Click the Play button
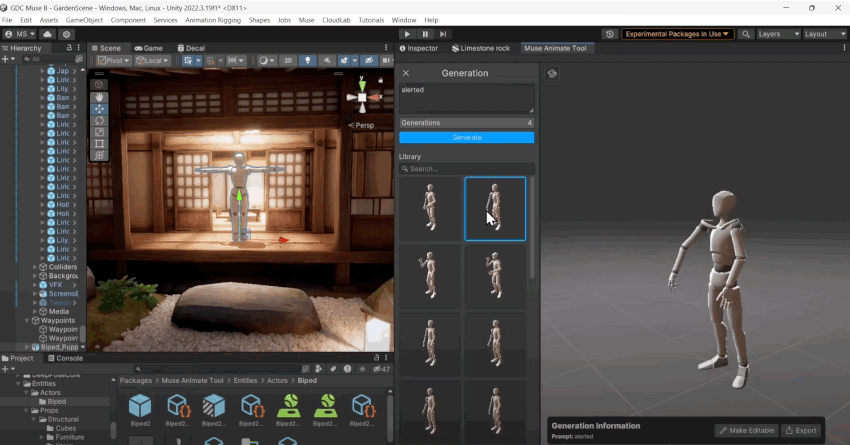This screenshot has height=445, width=850. click(406, 34)
